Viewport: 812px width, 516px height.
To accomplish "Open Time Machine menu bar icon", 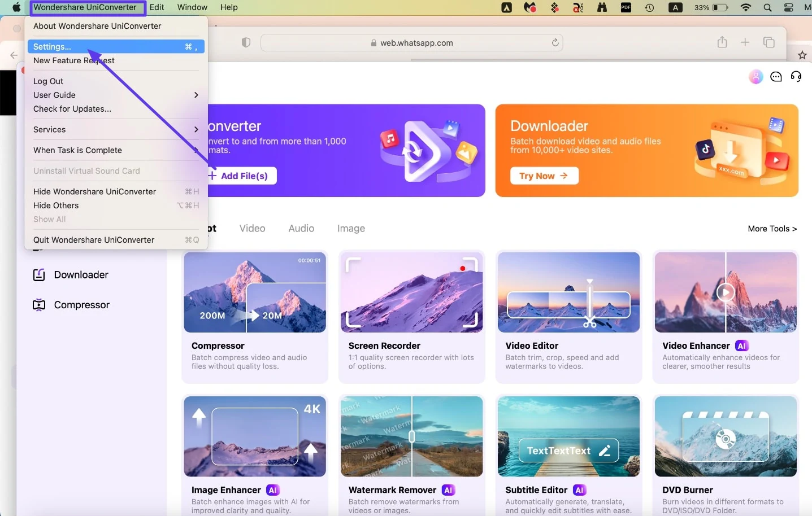I will tap(649, 7).
